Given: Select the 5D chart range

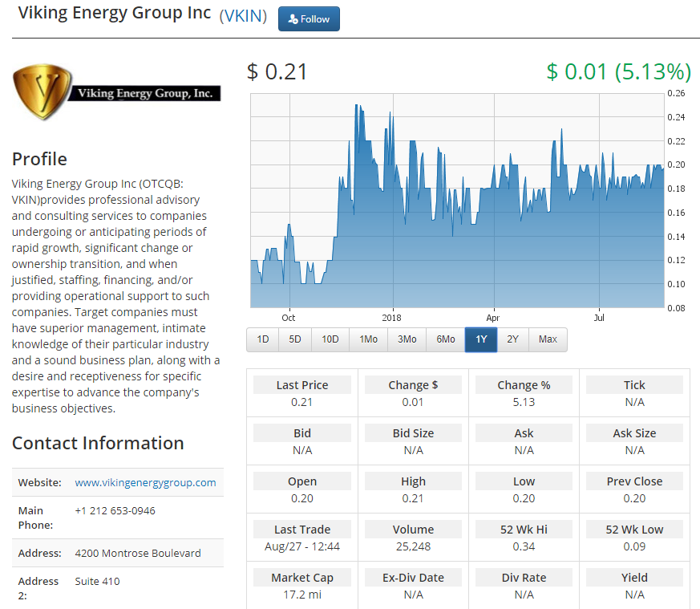Looking at the screenshot, I should (294, 339).
